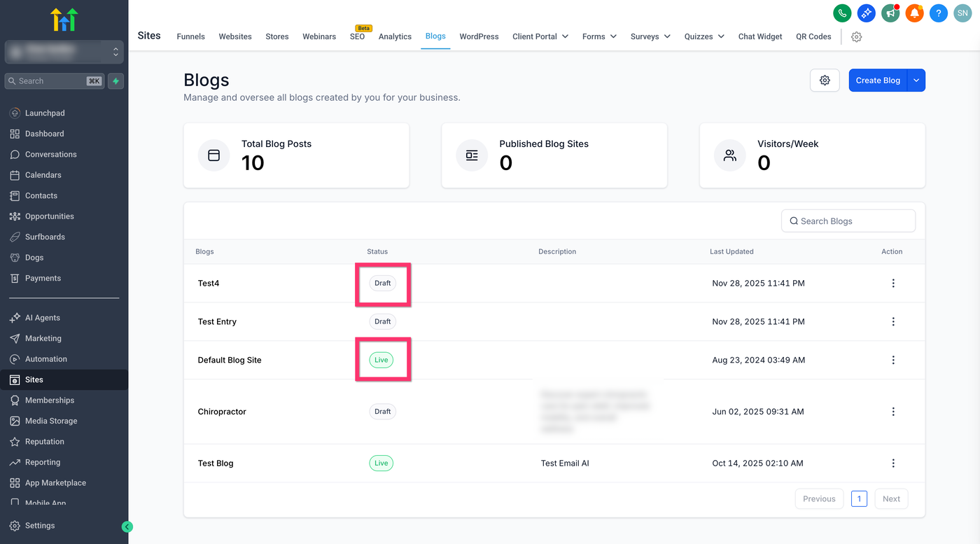Open the three-dot menu for Test4

coord(892,284)
